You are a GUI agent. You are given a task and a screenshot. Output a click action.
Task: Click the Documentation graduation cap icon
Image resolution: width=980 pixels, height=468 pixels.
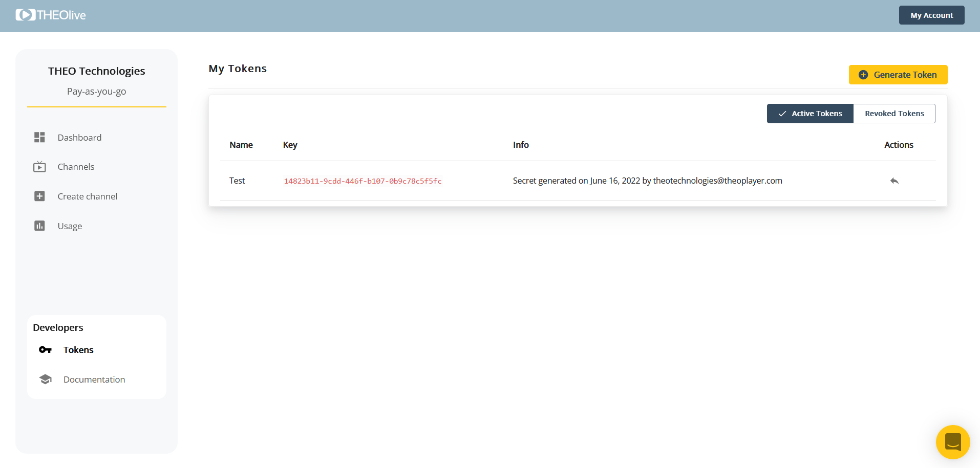45,380
